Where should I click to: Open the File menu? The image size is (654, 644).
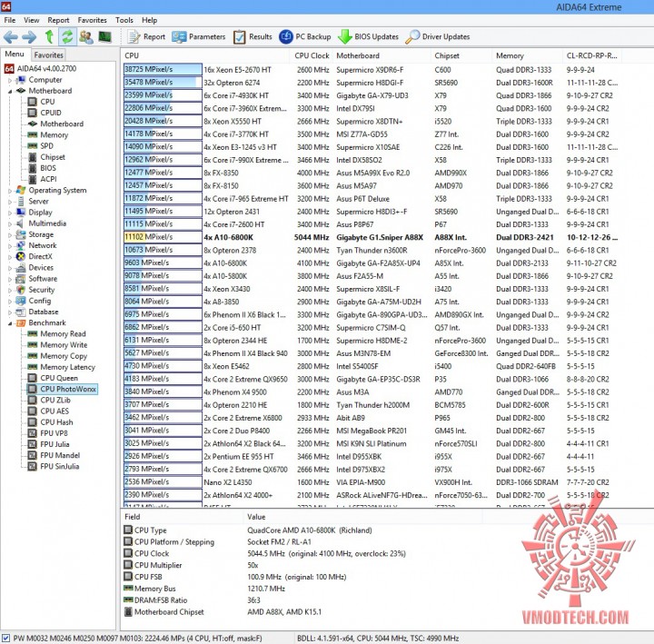point(10,20)
